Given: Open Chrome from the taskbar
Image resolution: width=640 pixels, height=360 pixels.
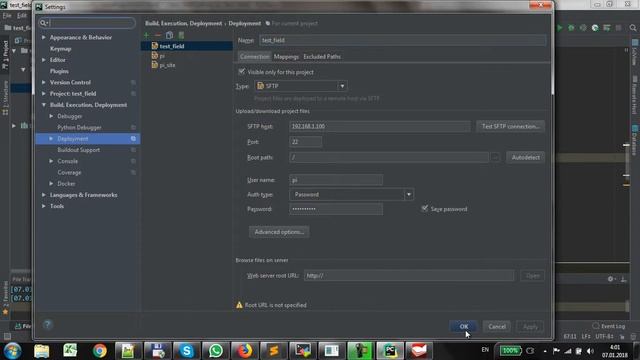Looking at the screenshot, I should 99,351.
